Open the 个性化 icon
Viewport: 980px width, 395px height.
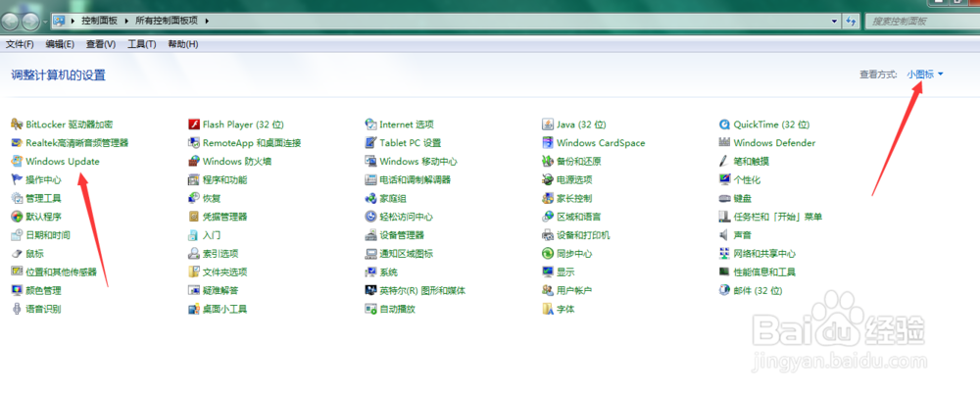(x=725, y=180)
